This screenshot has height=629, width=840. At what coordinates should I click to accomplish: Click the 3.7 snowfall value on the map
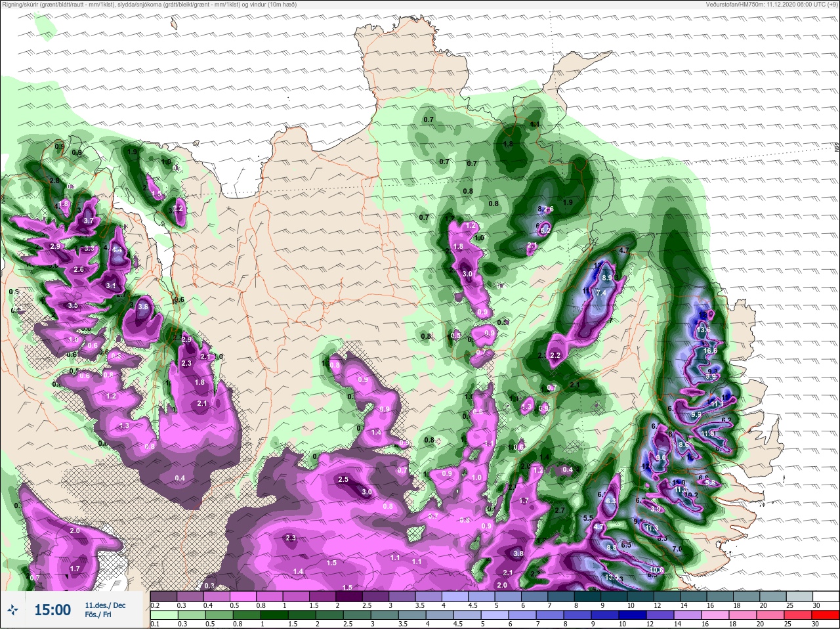click(x=89, y=221)
